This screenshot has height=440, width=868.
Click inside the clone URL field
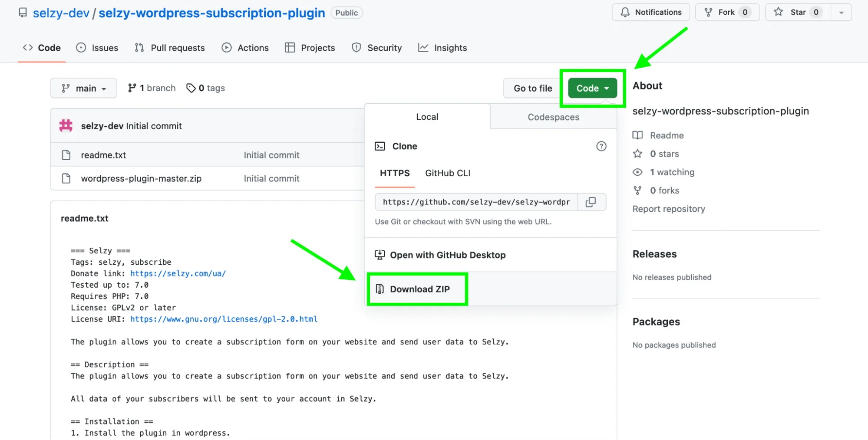click(x=473, y=202)
